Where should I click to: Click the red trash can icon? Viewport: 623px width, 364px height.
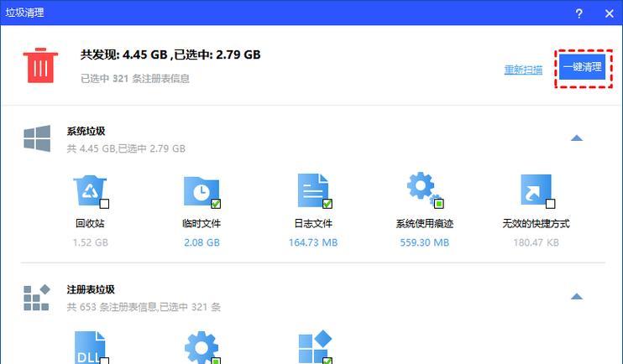(x=40, y=65)
